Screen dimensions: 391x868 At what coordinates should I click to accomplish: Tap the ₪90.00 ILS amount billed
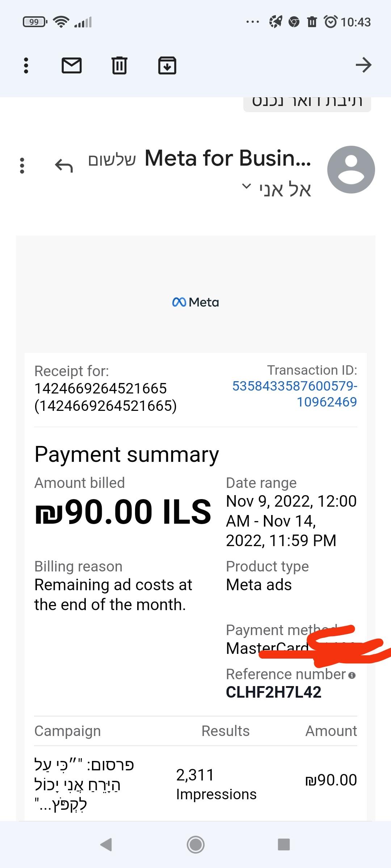(123, 512)
